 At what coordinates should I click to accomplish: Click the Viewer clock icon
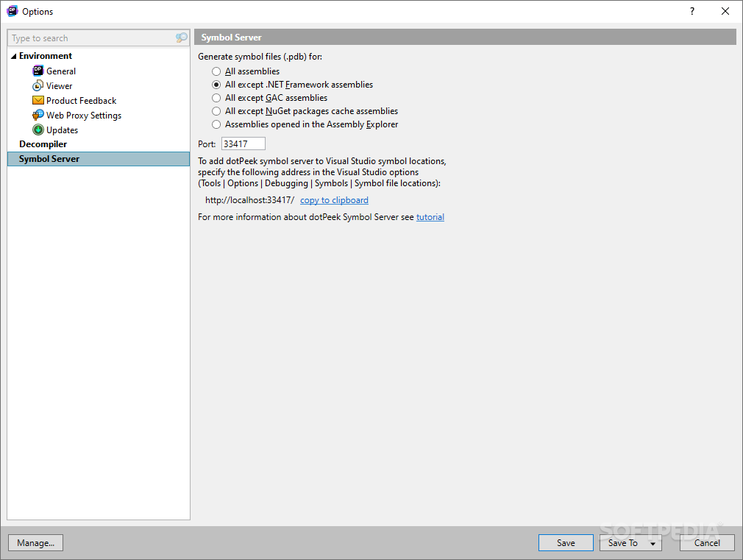click(x=38, y=86)
